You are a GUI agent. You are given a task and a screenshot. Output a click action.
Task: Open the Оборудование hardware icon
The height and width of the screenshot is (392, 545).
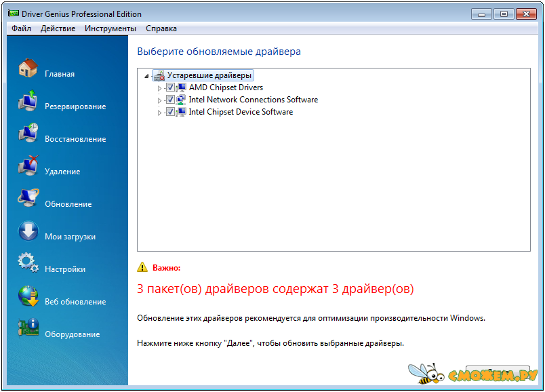click(x=28, y=328)
